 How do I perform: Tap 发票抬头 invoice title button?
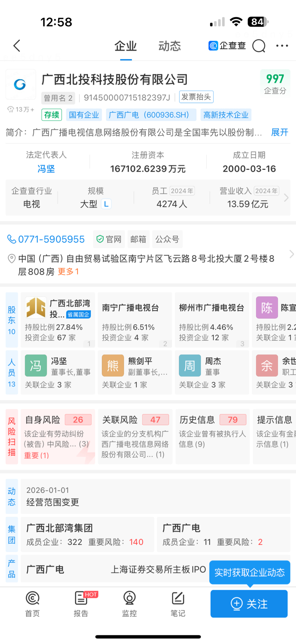[x=196, y=97]
